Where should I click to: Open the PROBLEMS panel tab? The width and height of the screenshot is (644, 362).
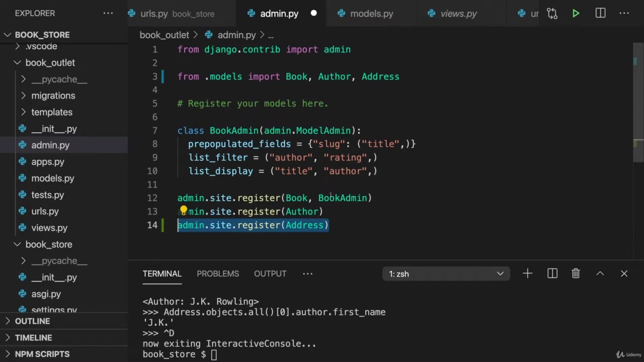tap(217, 274)
